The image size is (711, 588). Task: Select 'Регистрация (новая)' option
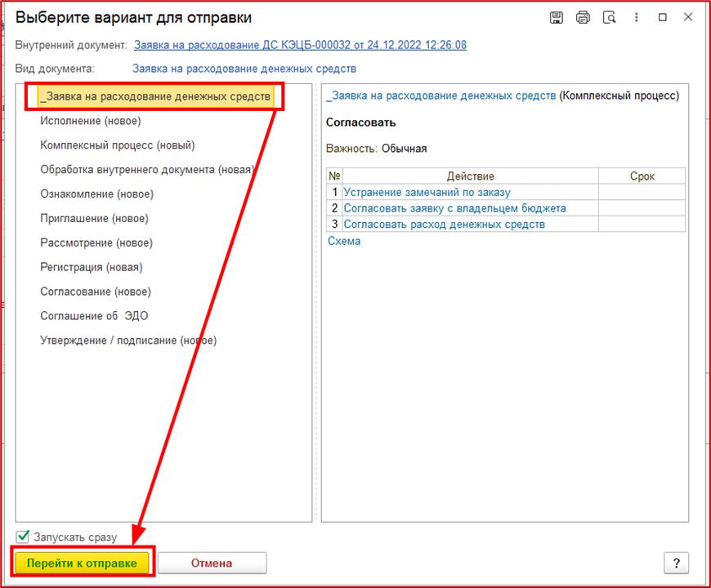(x=92, y=267)
